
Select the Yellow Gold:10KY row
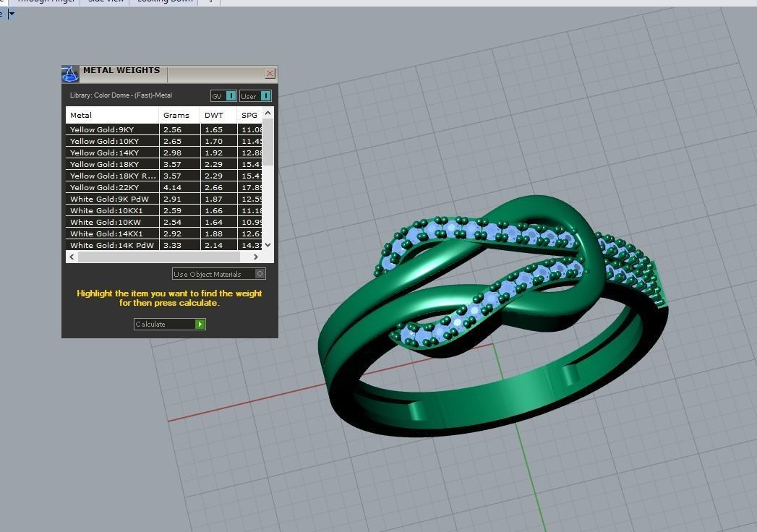click(x=163, y=141)
